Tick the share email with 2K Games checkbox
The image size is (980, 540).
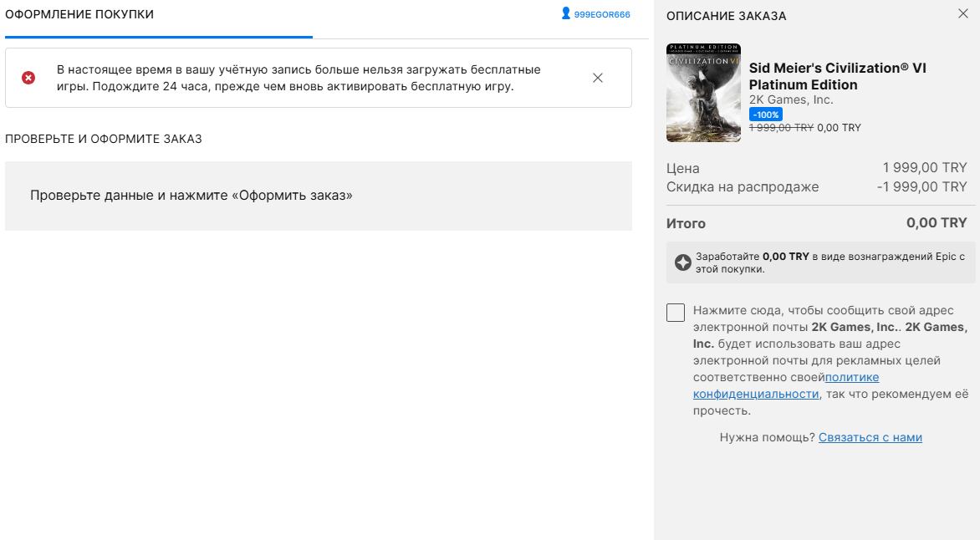676,313
